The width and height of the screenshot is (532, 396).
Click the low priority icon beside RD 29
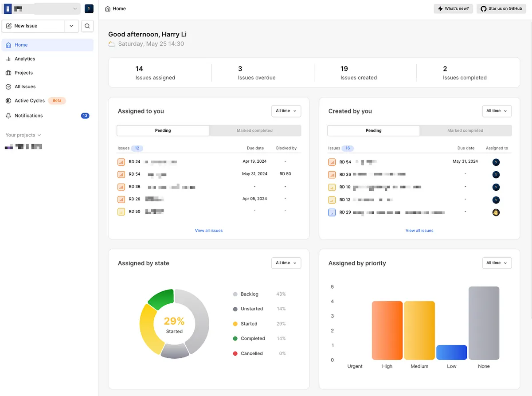coord(332,213)
